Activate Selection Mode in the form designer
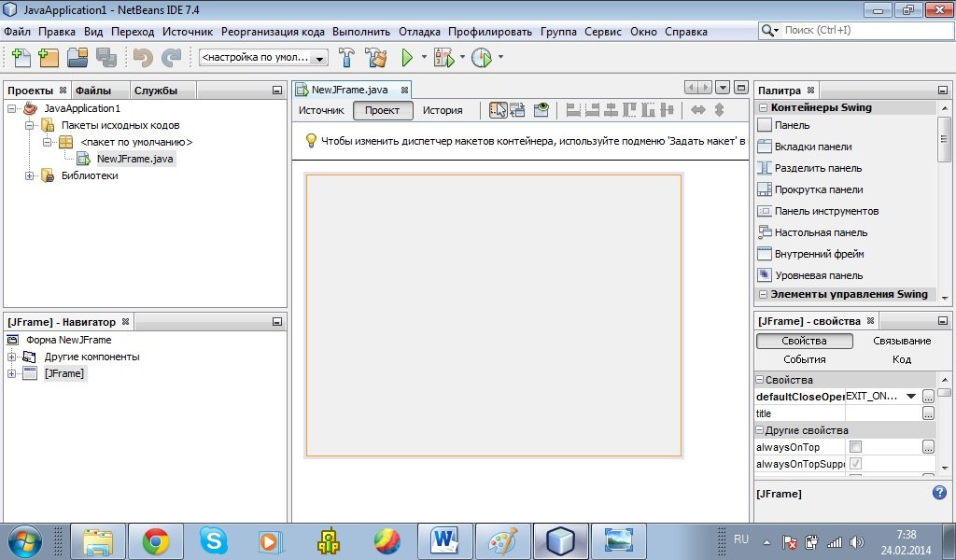This screenshot has width=956, height=560. click(x=499, y=110)
